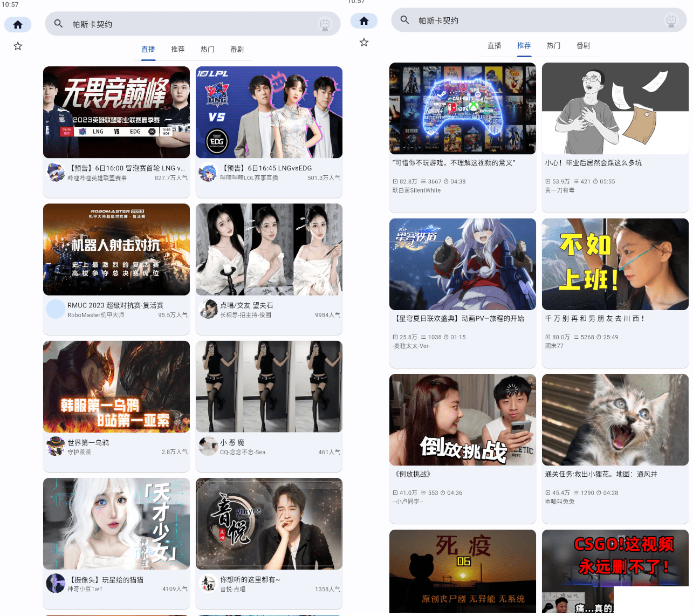This screenshot has width=693, height=616.
Task: Select 推荐 tab in right window
Action: (x=524, y=45)
